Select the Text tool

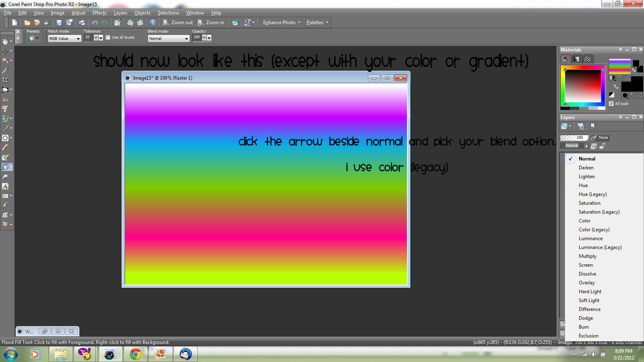click(x=6, y=186)
